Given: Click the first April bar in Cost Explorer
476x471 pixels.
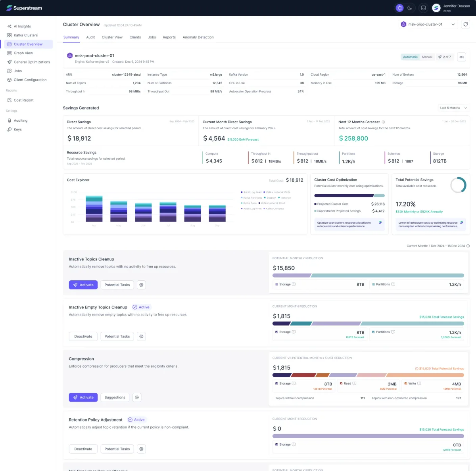Looking at the screenshot, I should point(94,209).
